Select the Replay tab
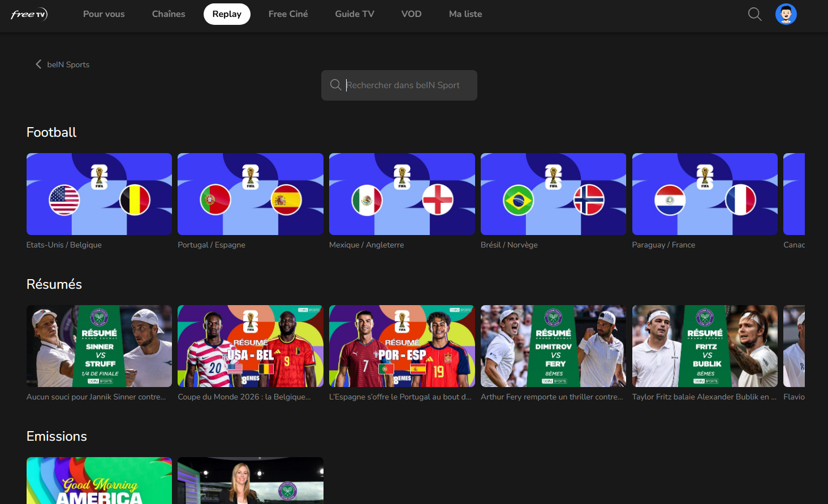This screenshot has width=828, height=504. [x=227, y=14]
